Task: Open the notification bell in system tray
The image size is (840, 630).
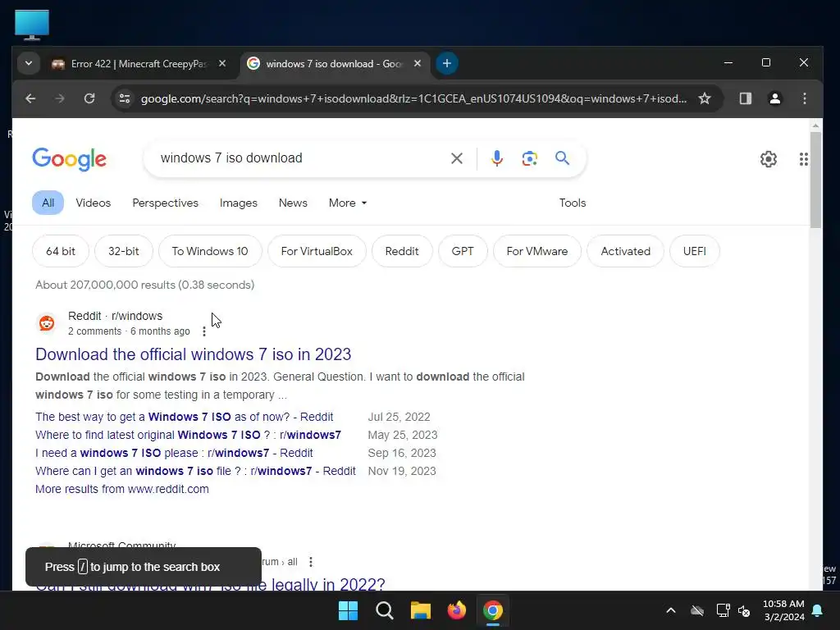Action: 818,610
